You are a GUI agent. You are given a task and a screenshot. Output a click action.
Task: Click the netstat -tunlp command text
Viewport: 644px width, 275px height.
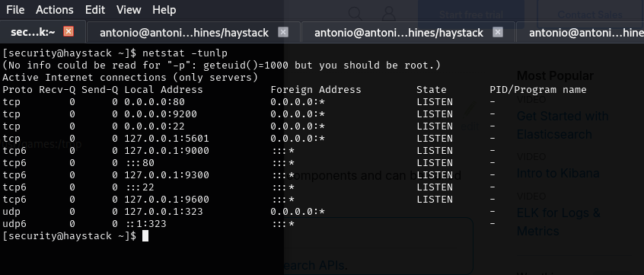(x=184, y=53)
